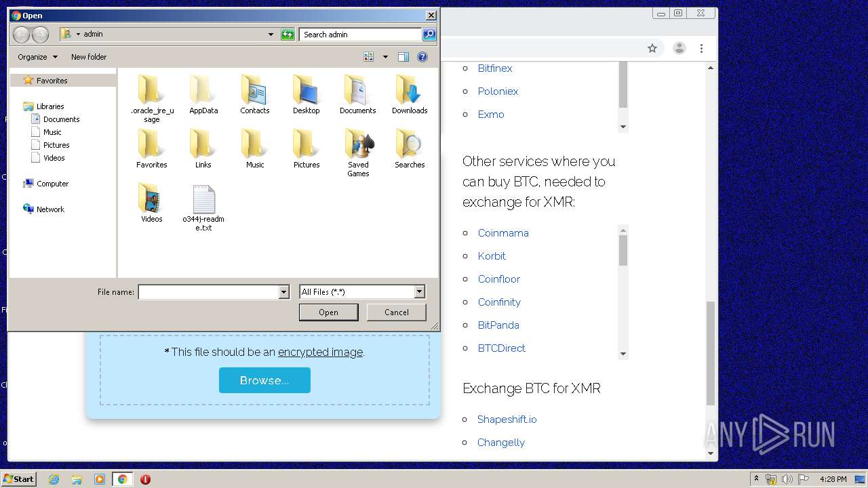The width and height of the screenshot is (868, 488).
Task: Open the Chrome profile avatar
Action: click(x=679, y=48)
